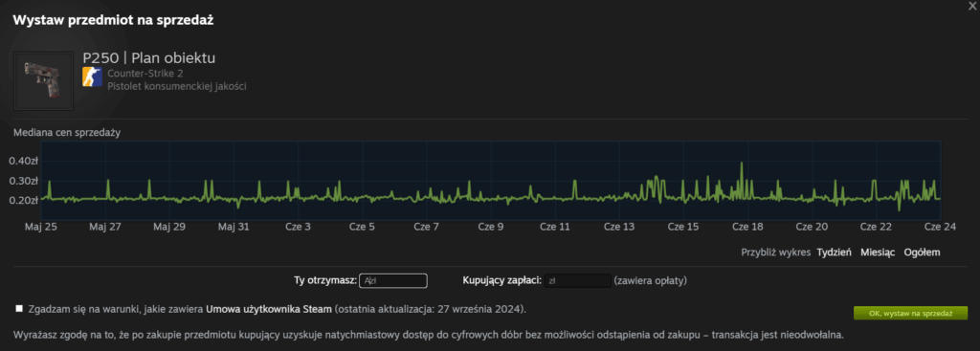This screenshot has width=980, height=351.
Task: Click the 'Maj 25' date label
Action: [40, 227]
